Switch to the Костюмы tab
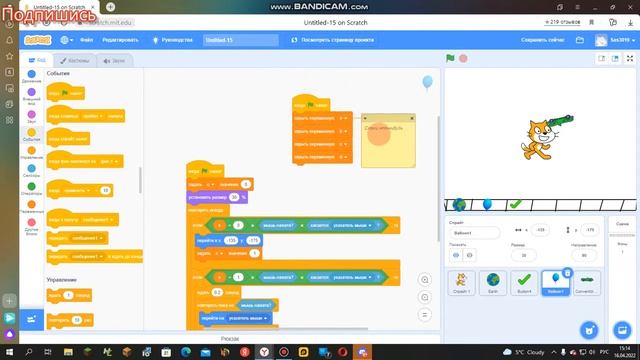The width and height of the screenshot is (640, 360). pos(75,60)
